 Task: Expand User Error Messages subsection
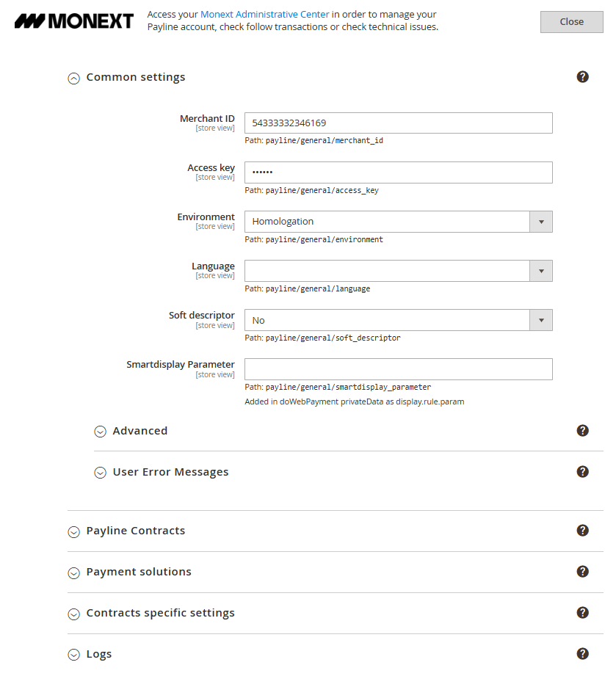point(170,473)
